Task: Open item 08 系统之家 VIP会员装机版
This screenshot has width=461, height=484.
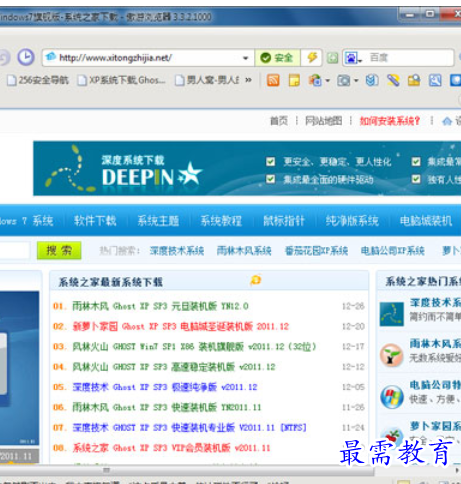Action: point(171,448)
